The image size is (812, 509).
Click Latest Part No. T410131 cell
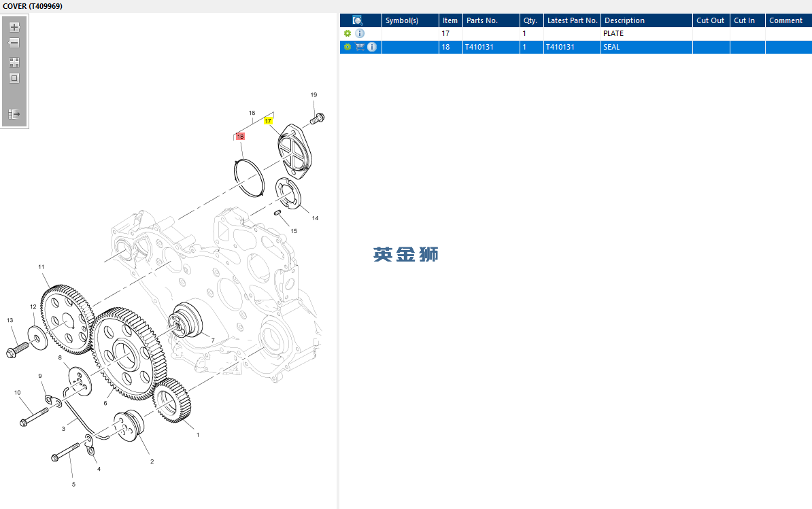coord(572,47)
